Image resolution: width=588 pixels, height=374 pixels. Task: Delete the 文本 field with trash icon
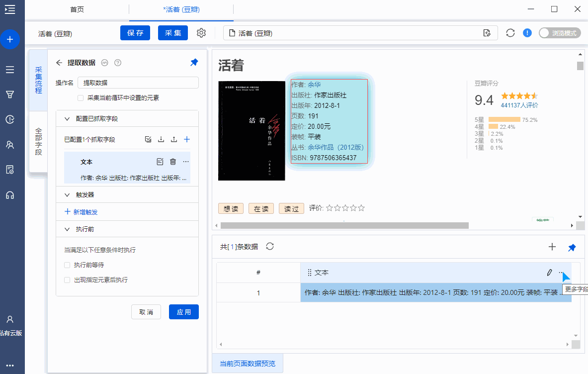173,162
